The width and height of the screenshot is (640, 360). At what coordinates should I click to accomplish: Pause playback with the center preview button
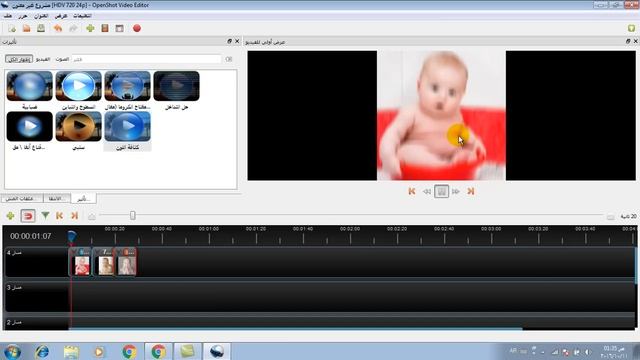click(x=441, y=191)
